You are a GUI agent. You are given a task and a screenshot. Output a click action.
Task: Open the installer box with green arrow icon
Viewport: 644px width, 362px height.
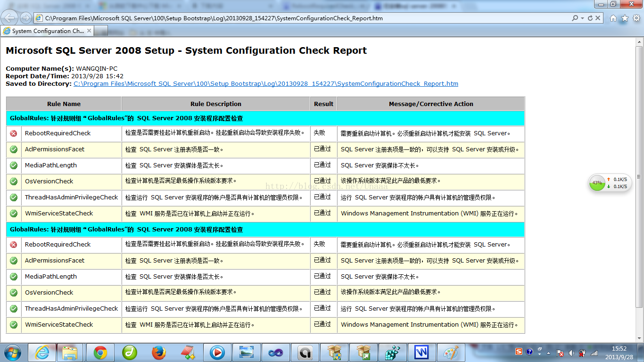coord(363,353)
